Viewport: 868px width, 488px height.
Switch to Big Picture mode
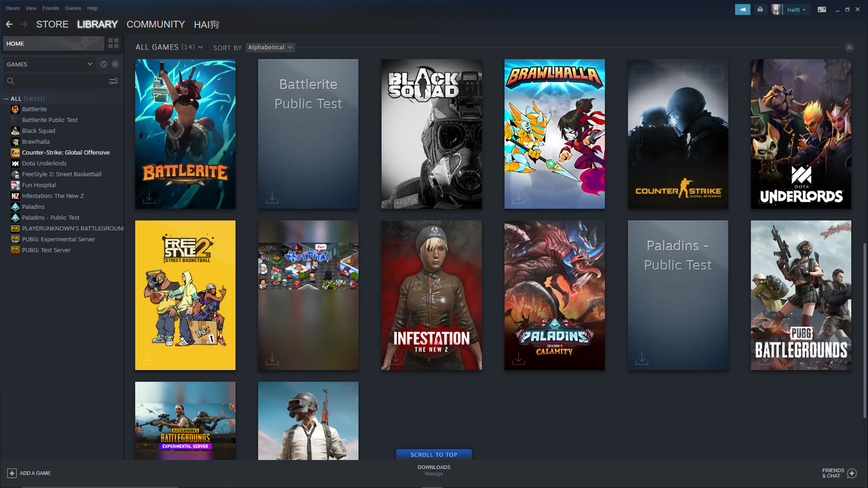coord(822,9)
